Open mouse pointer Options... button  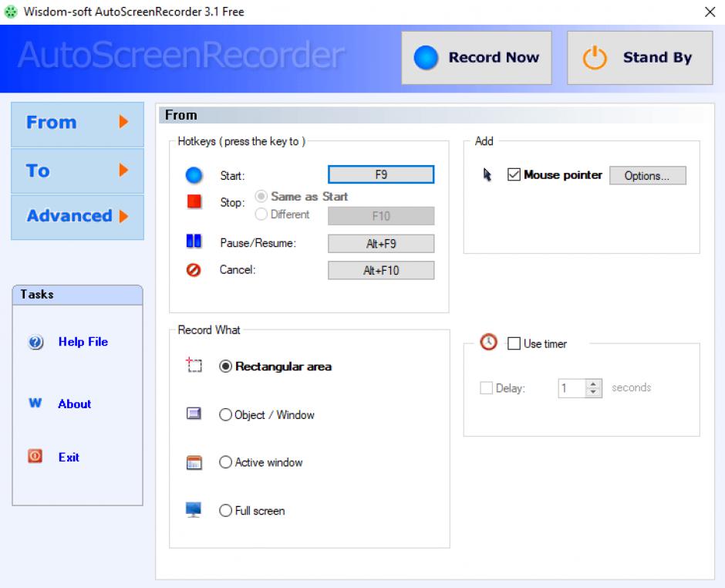[x=647, y=176]
